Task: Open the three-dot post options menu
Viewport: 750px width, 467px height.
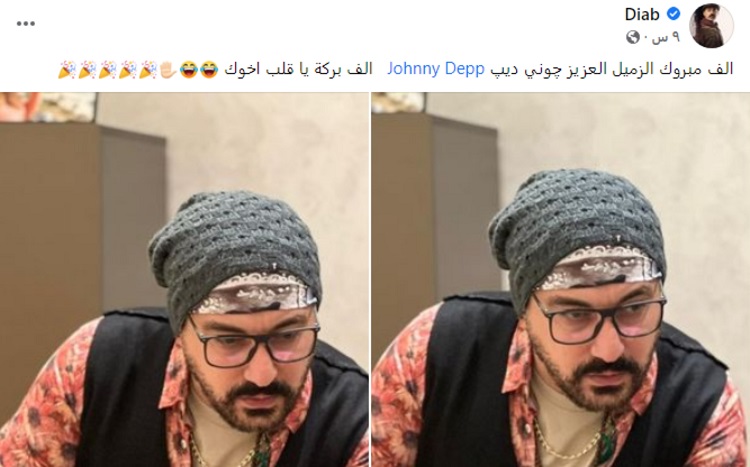Action: [25, 23]
